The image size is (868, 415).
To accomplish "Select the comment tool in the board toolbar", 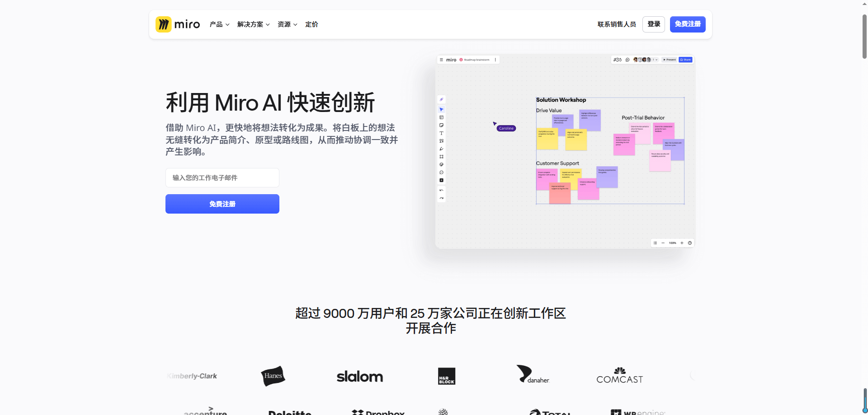I will click(441, 173).
